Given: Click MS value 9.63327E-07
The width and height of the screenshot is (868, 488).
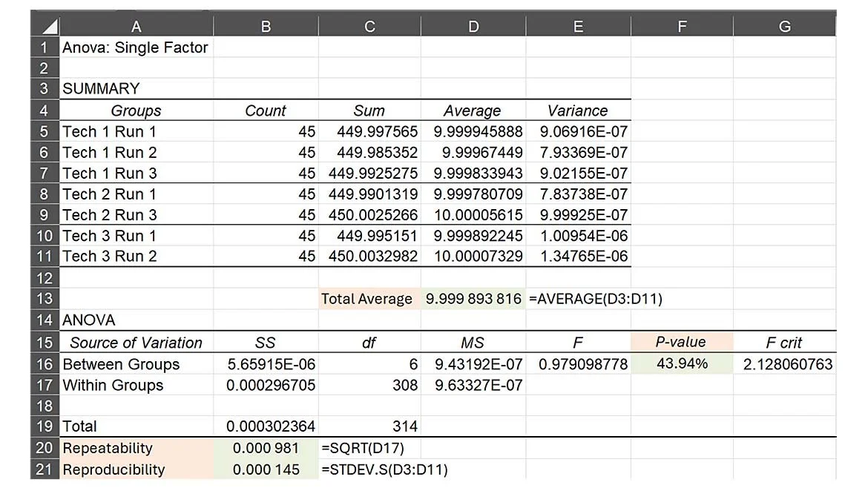Looking at the screenshot, I should click(473, 385).
